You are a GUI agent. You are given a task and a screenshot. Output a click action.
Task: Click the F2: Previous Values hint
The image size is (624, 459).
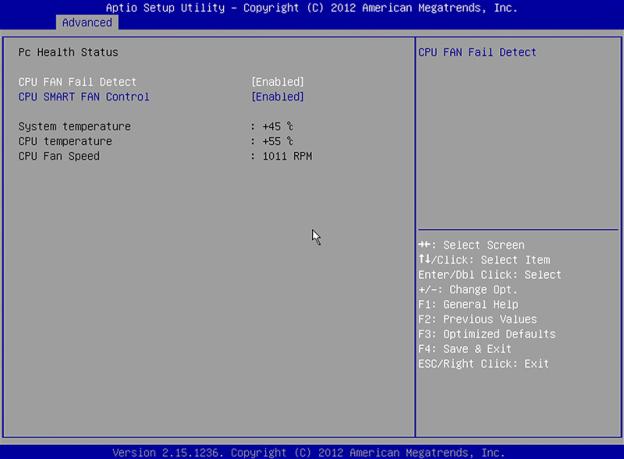477,319
